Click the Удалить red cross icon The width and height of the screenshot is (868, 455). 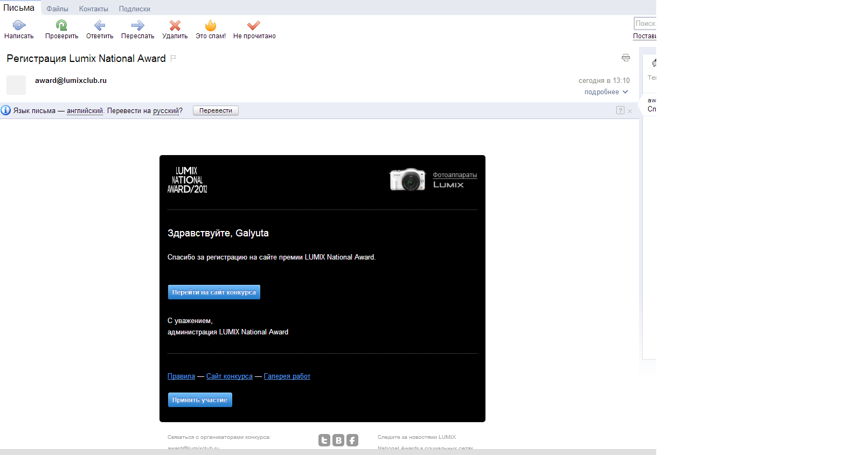175,25
